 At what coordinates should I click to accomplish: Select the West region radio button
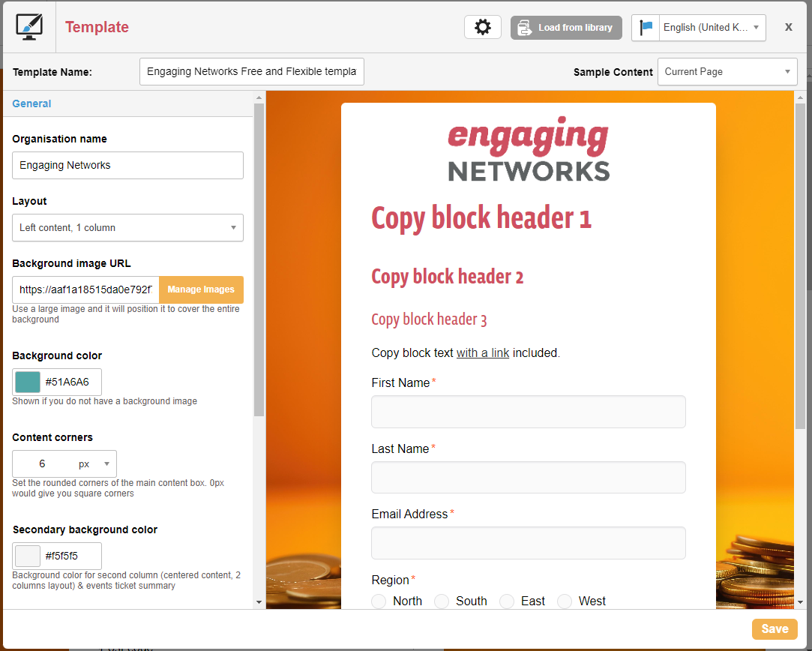click(x=565, y=601)
